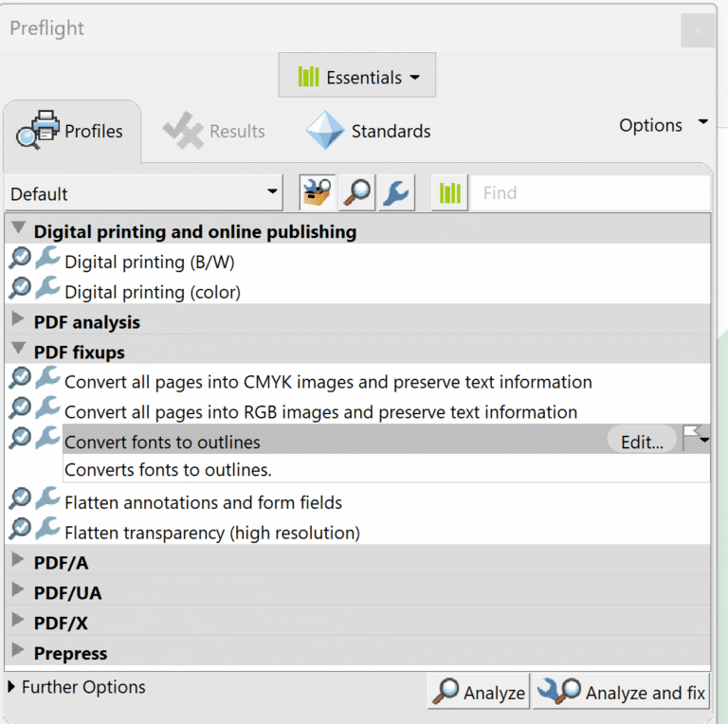Click the Edit... button for selected profile
This screenshot has height=724, width=728.
point(642,442)
